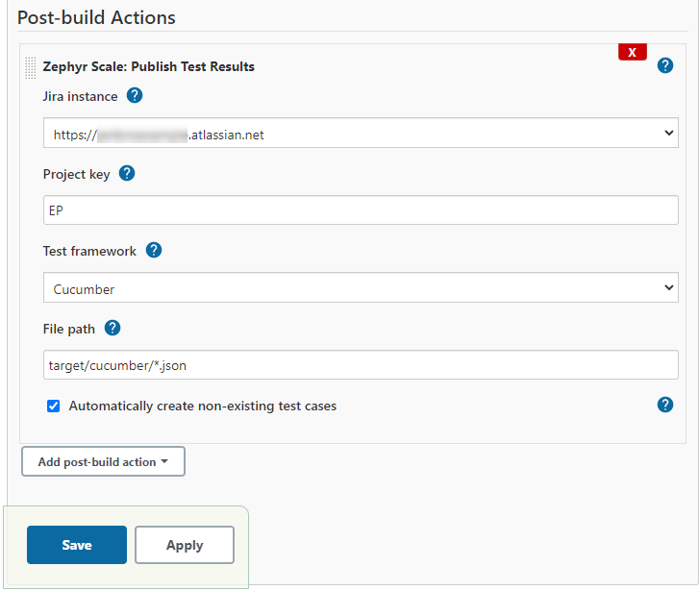Click the 'Automatically create non-existing test cases' label text
This screenshot has height=591, width=700.
[203, 406]
